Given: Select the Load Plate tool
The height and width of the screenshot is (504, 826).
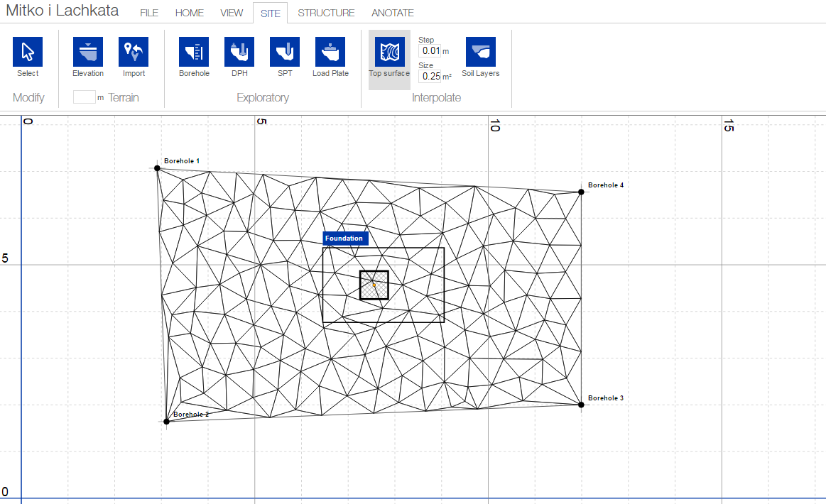Looking at the screenshot, I should click(330, 52).
